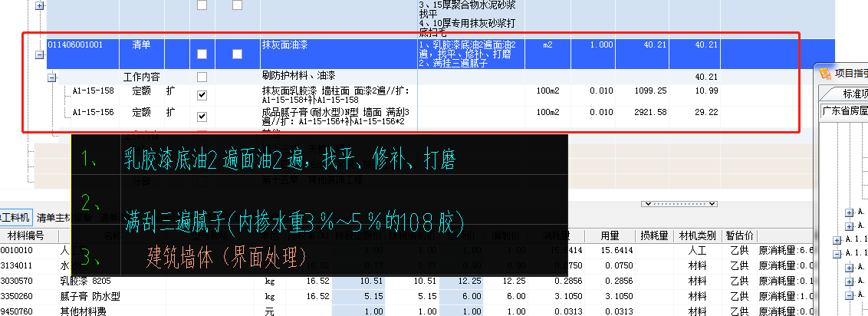Click 乙供 in the 腻子膏 防水型 row
Image resolution: width=868 pixels, height=316 pixels.
(739, 296)
